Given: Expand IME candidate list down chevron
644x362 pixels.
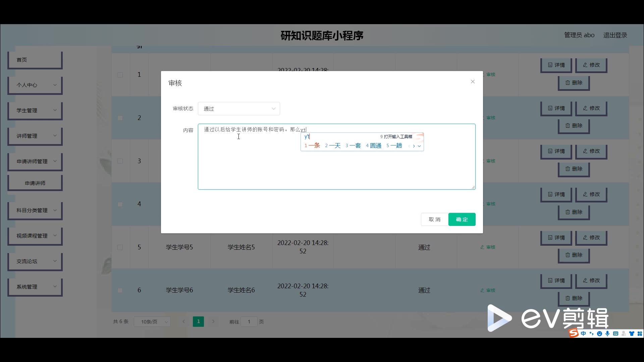Looking at the screenshot, I should tap(419, 146).
